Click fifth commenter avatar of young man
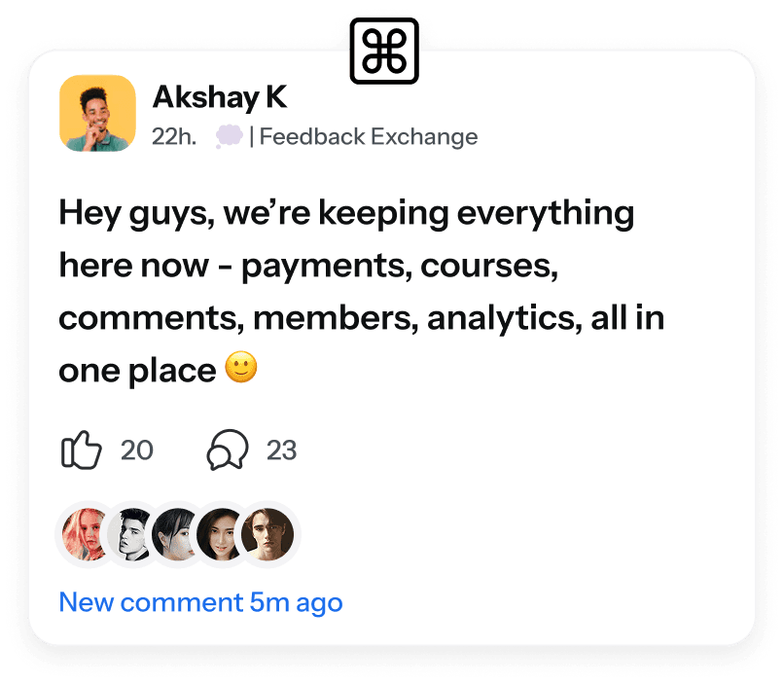This screenshot has width=784, height=684. pos(267,534)
